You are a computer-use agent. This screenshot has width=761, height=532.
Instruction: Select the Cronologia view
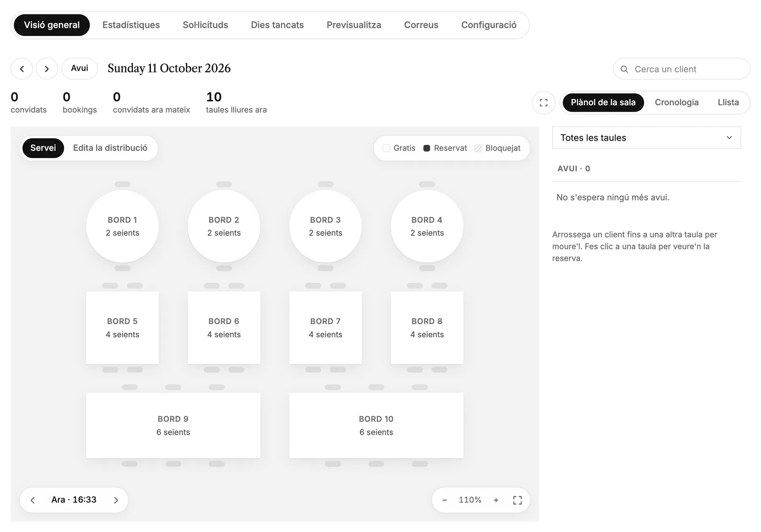676,103
